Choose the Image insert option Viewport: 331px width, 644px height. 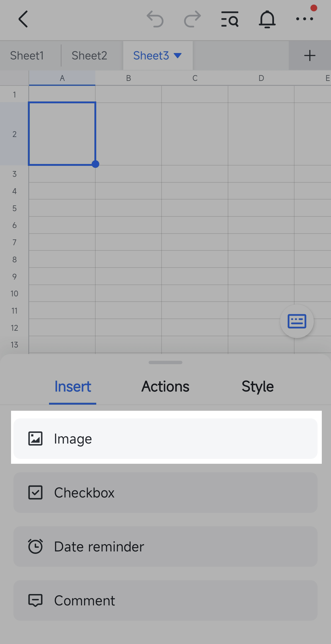165,439
